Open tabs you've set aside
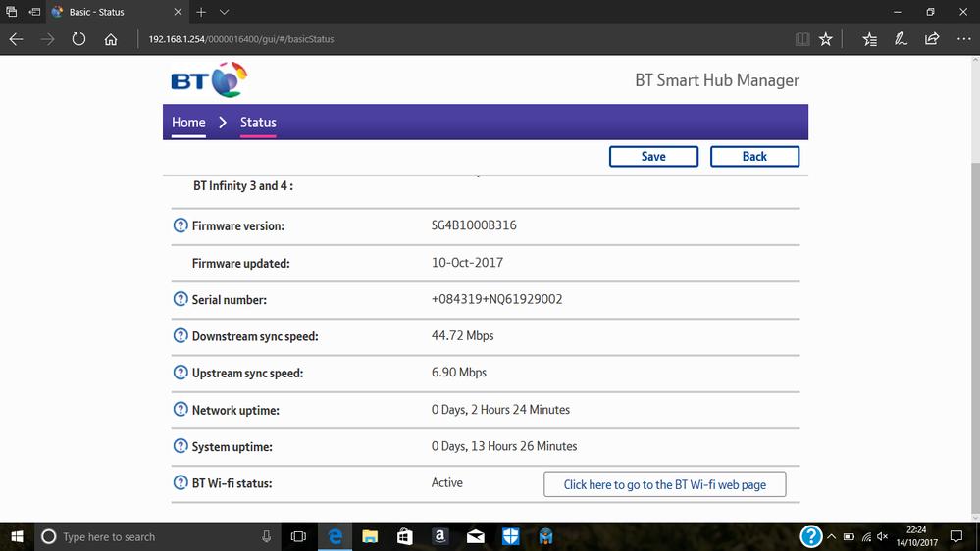This screenshot has height=551, width=980. (11, 12)
